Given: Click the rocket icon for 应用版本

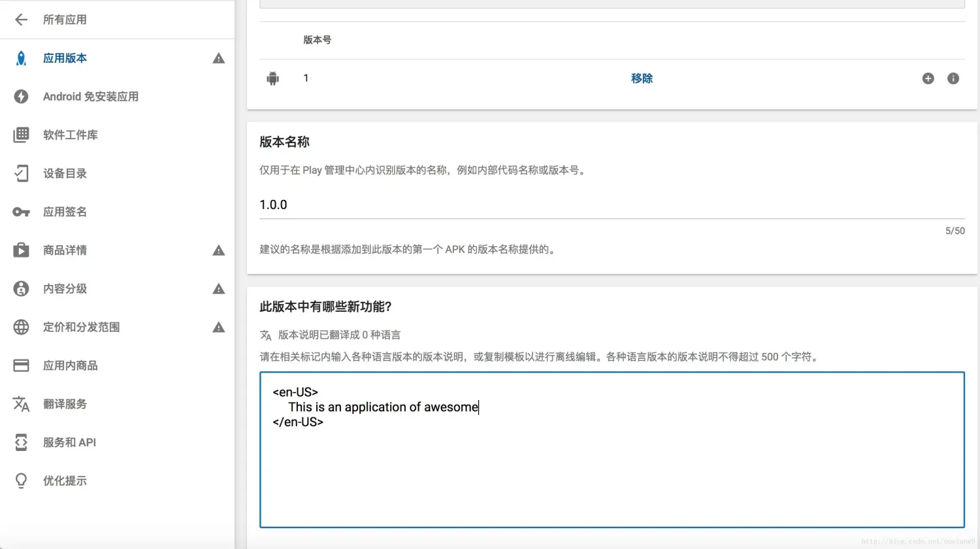Looking at the screenshot, I should click(21, 58).
